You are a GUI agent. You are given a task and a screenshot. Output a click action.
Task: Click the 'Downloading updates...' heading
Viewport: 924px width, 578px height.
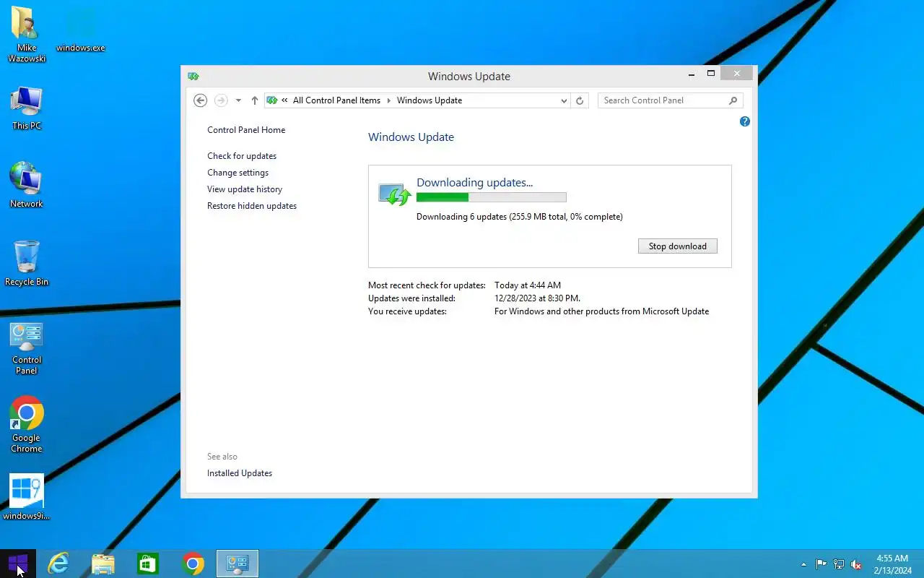(475, 183)
